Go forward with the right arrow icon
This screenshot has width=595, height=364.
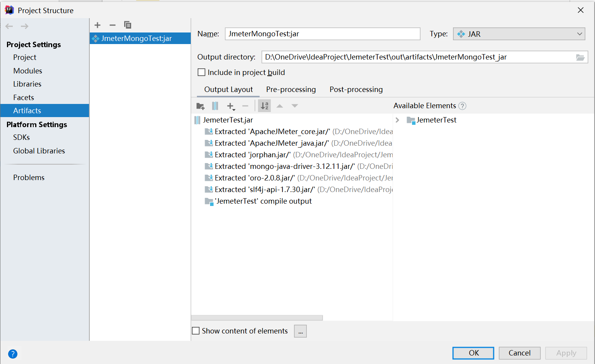[x=24, y=26]
